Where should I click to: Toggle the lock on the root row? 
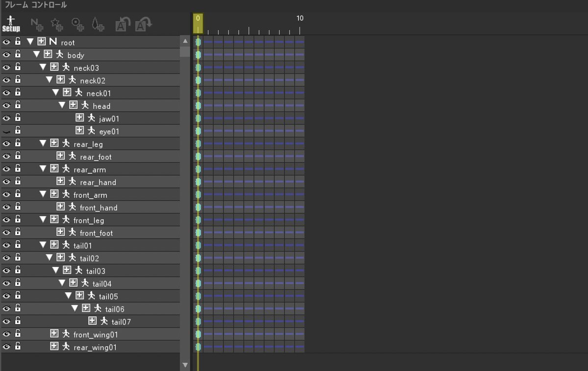[18, 42]
